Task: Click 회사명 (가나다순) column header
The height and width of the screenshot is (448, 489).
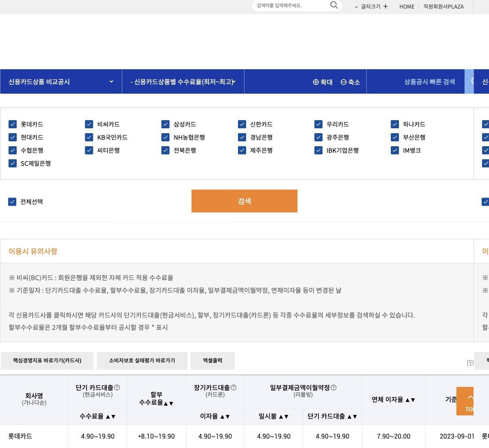Action: coord(34,399)
